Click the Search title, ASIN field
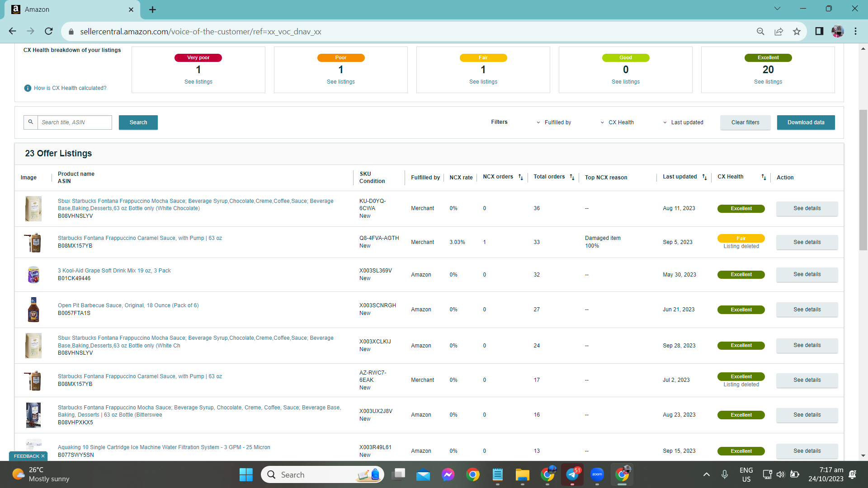 75,122
